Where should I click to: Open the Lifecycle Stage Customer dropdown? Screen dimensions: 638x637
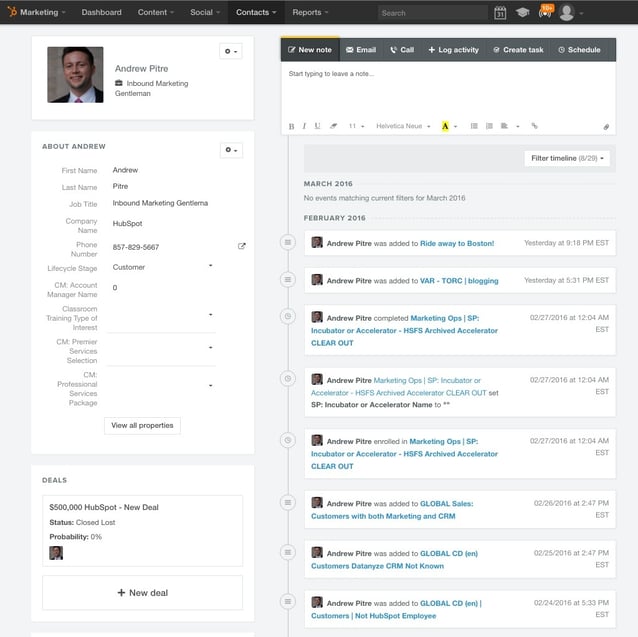[x=163, y=267]
